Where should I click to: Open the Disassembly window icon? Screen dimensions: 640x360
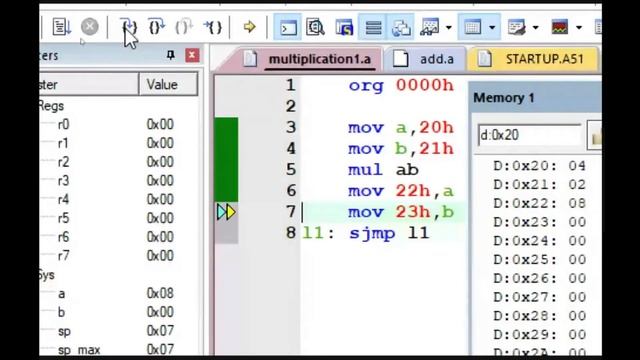pyautogui.click(x=315, y=27)
